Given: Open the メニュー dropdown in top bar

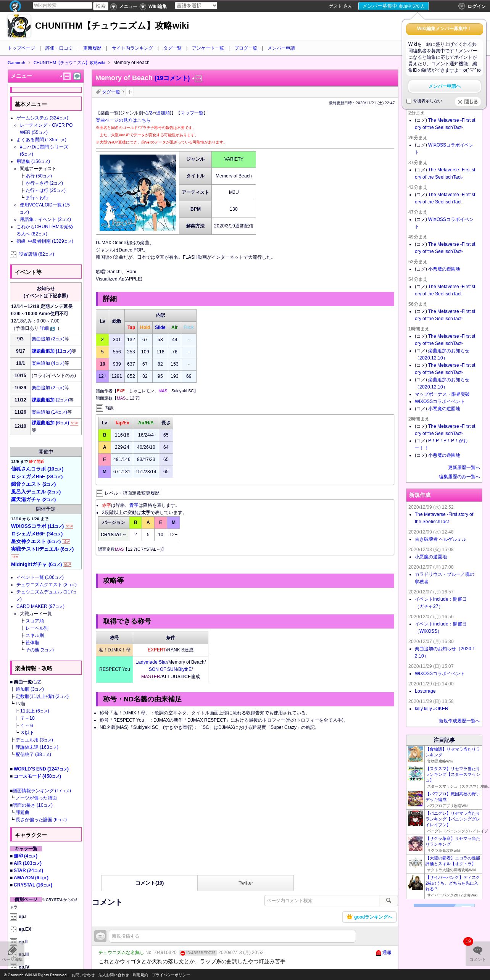Looking at the screenshot, I should 124,6.
